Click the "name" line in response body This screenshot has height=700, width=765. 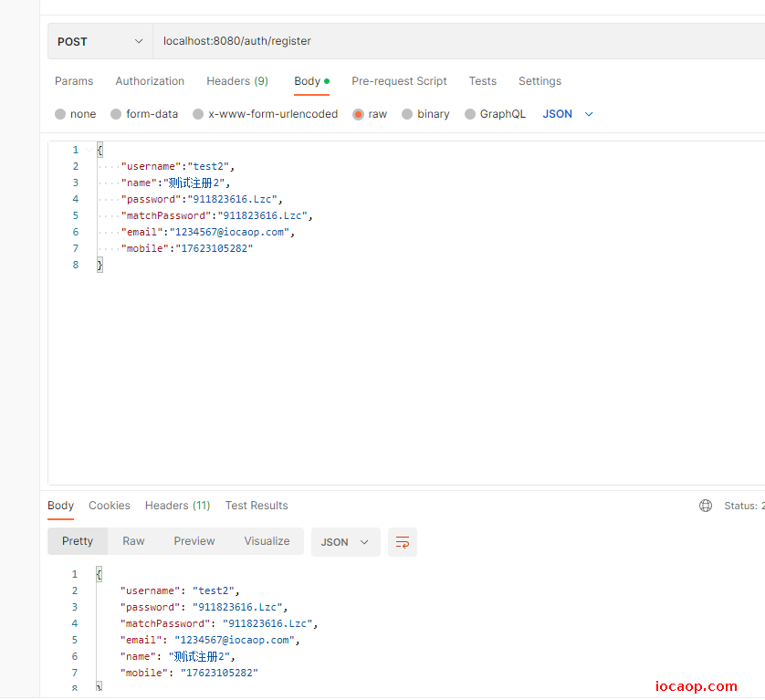pos(178,656)
